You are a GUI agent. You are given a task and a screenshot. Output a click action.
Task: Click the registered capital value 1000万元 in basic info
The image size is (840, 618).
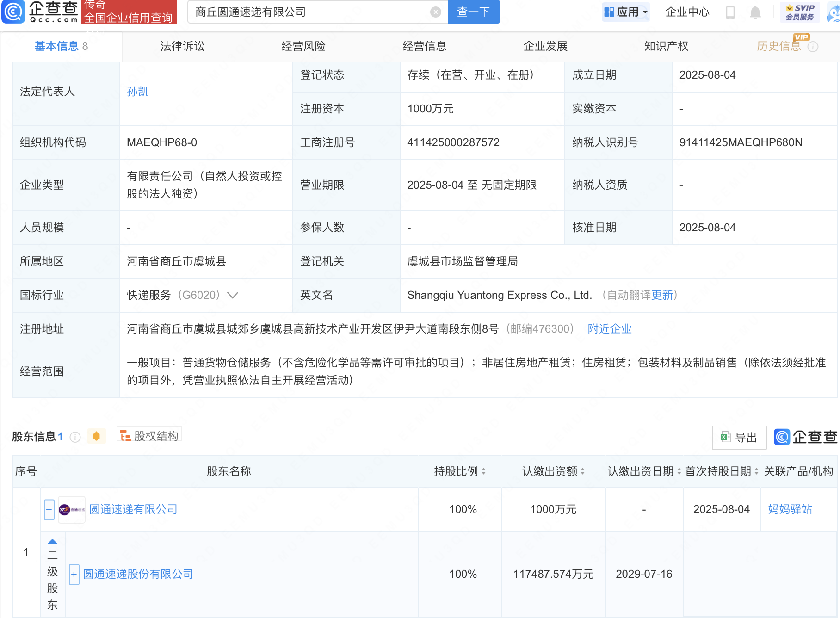430,109
